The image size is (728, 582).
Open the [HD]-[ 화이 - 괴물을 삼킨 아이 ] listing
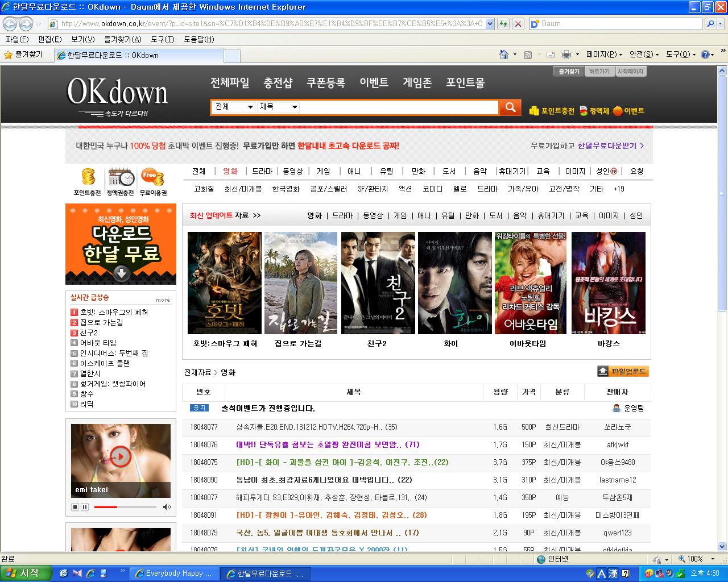tap(342, 462)
